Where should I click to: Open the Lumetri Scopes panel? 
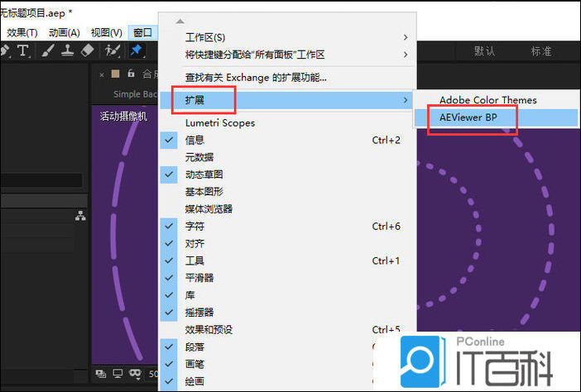(x=287, y=123)
